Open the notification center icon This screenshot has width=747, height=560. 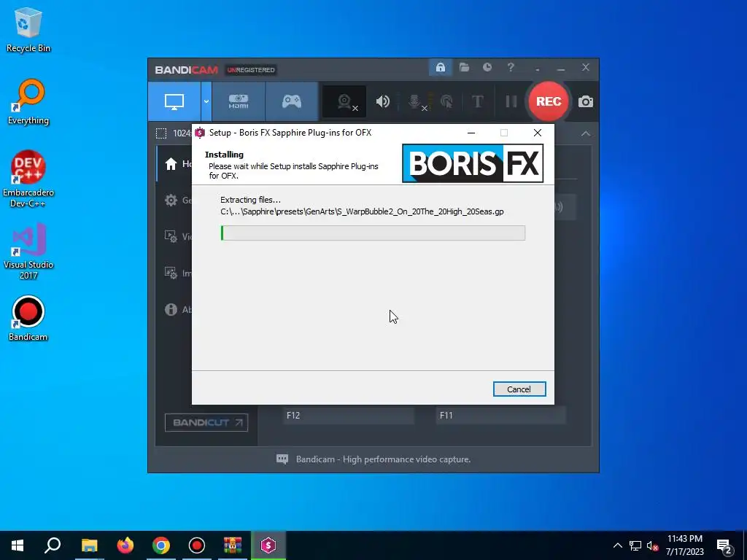tap(724, 546)
